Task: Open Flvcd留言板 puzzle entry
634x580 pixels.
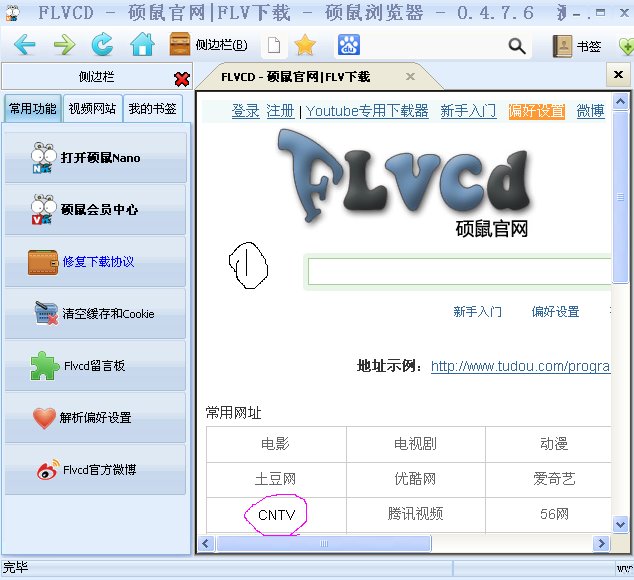Action: (95, 366)
